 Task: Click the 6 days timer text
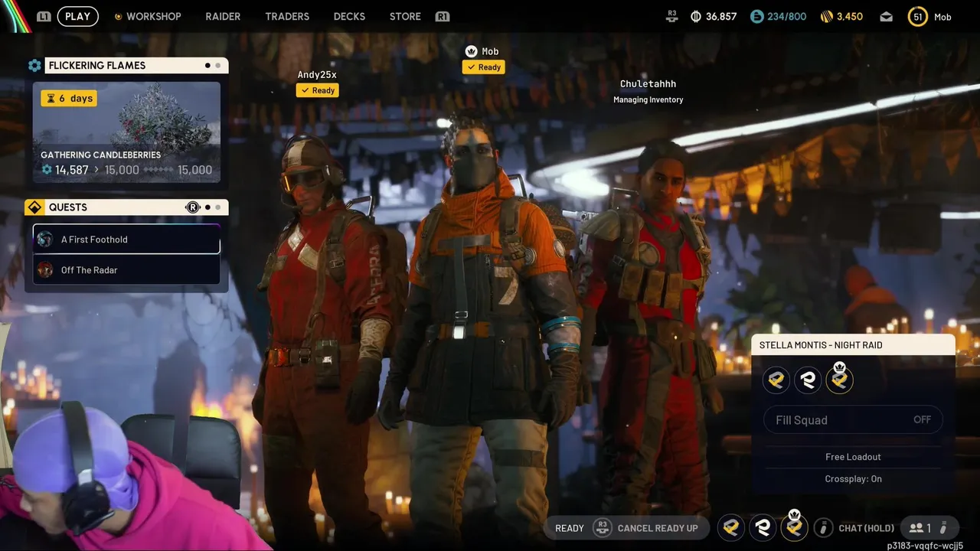[x=76, y=98]
